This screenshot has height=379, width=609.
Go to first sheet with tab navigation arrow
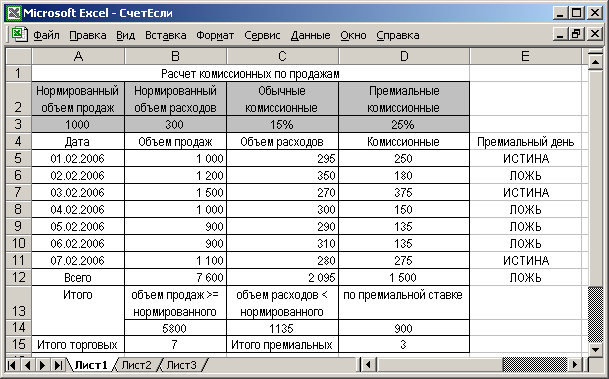(x=12, y=365)
